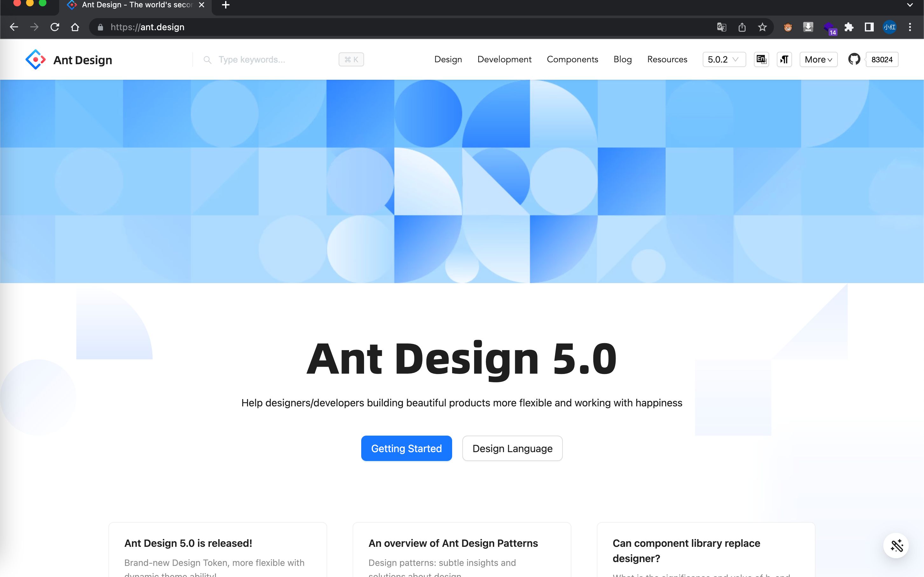Open a new browser tab
The width and height of the screenshot is (924, 577).
click(226, 5)
